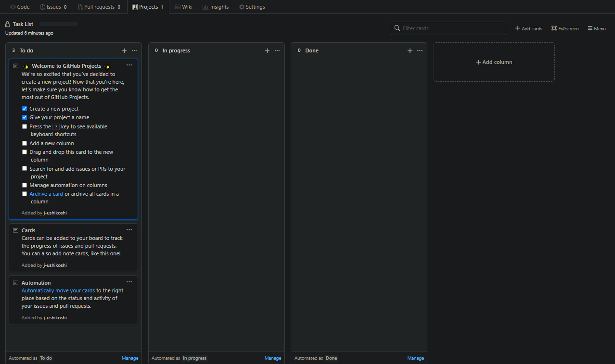Click the To do column title

(x=26, y=50)
